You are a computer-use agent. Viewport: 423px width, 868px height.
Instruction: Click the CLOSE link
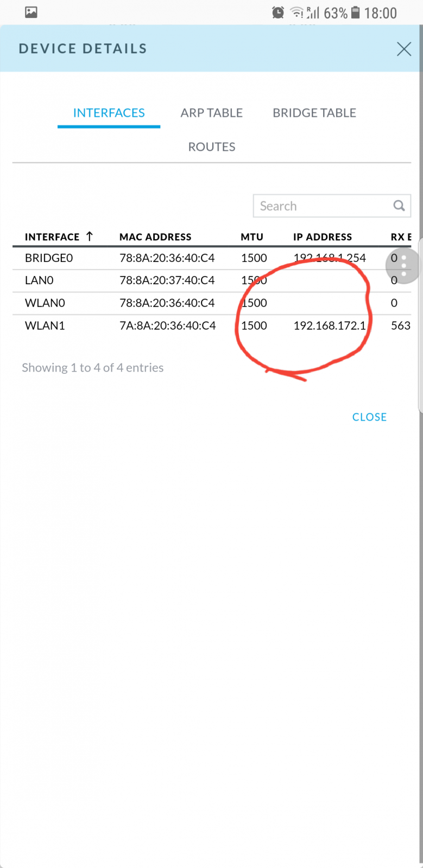[x=369, y=417]
